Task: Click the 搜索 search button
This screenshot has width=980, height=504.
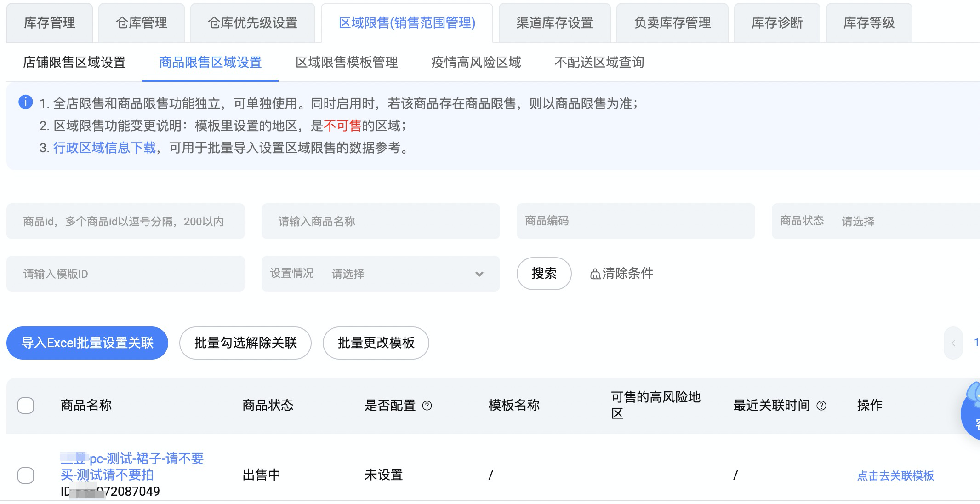Action: coord(544,274)
